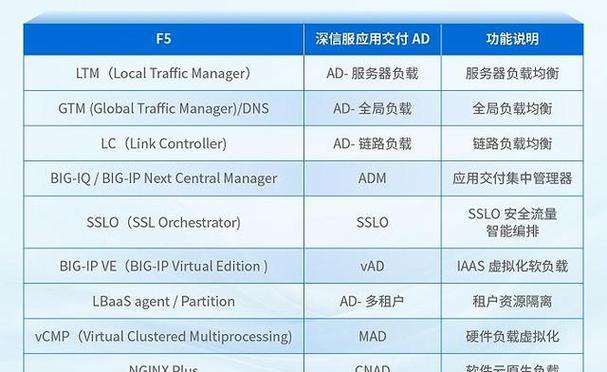Screen dimensions: 607x372
Task: Click the F5 column header
Action: tap(163, 39)
